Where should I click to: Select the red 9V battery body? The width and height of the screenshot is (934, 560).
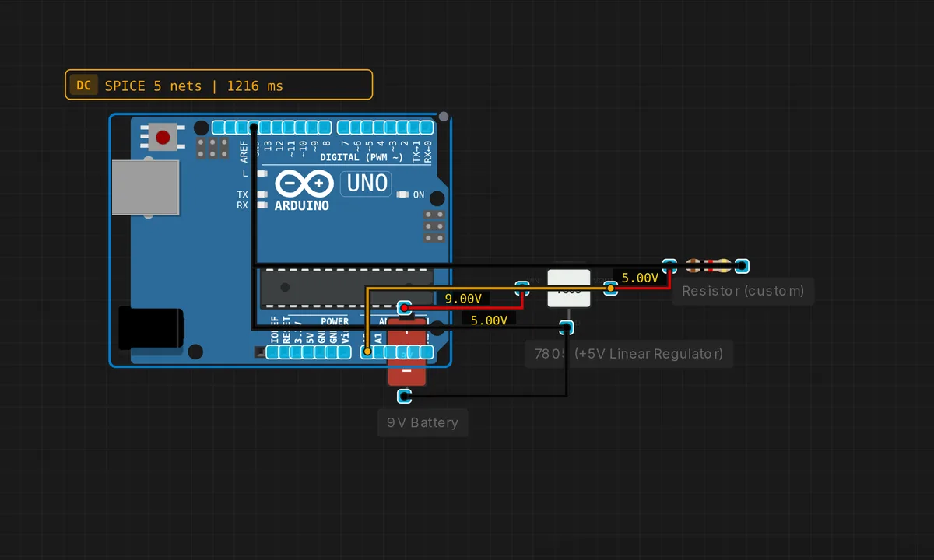(x=407, y=352)
